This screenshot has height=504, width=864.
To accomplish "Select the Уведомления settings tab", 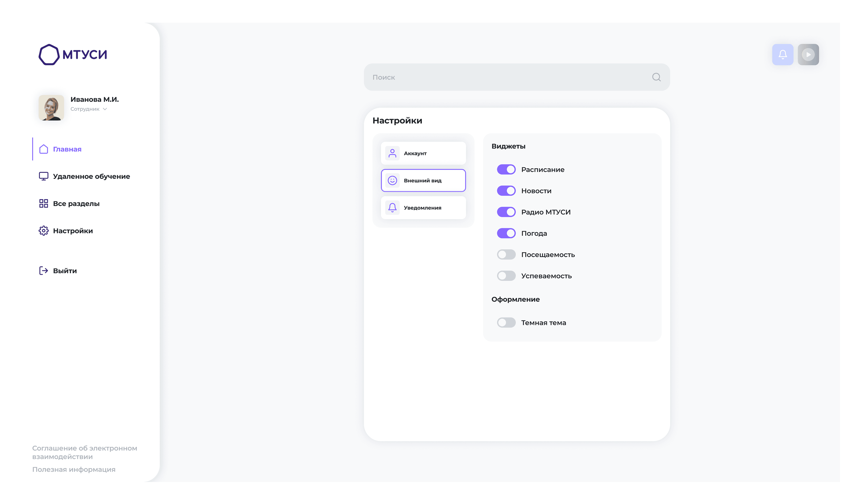I will pyautogui.click(x=423, y=208).
